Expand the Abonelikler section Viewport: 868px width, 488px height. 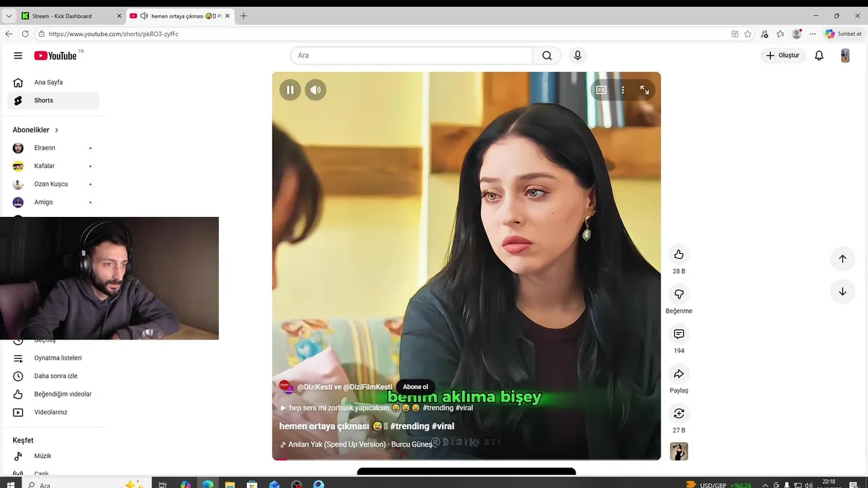click(x=36, y=130)
